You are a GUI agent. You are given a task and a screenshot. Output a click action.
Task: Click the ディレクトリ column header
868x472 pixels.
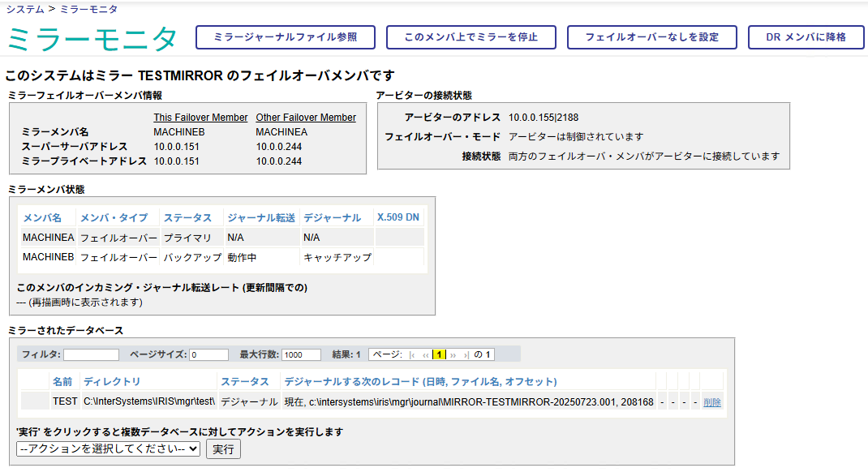point(112,381)
